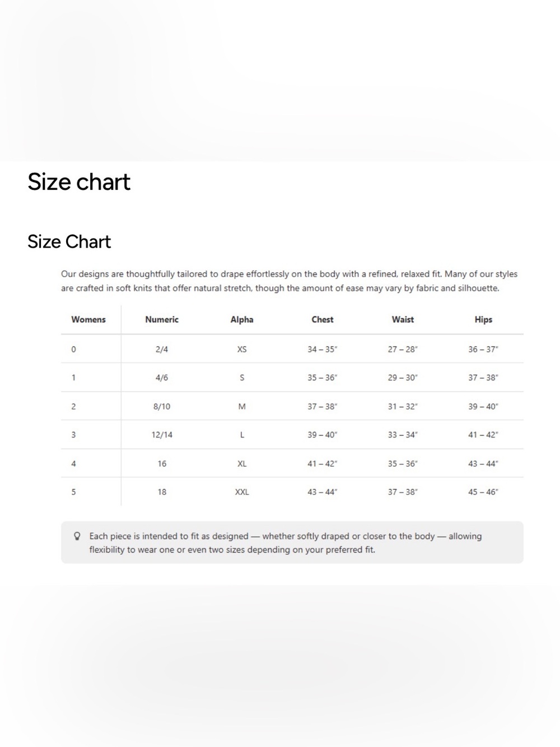
Task: Click the Alpha column header
Action: [x=242, y=319]
